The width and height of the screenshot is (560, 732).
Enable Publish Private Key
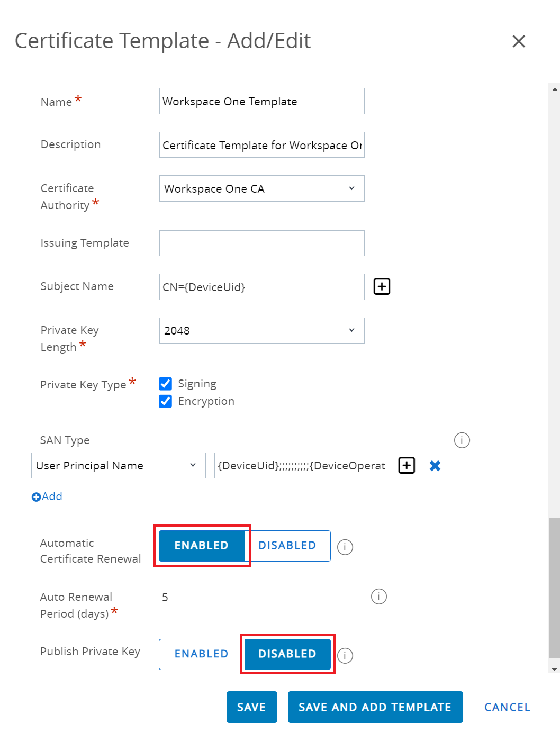pyautogui.click(x=201, y=654)
